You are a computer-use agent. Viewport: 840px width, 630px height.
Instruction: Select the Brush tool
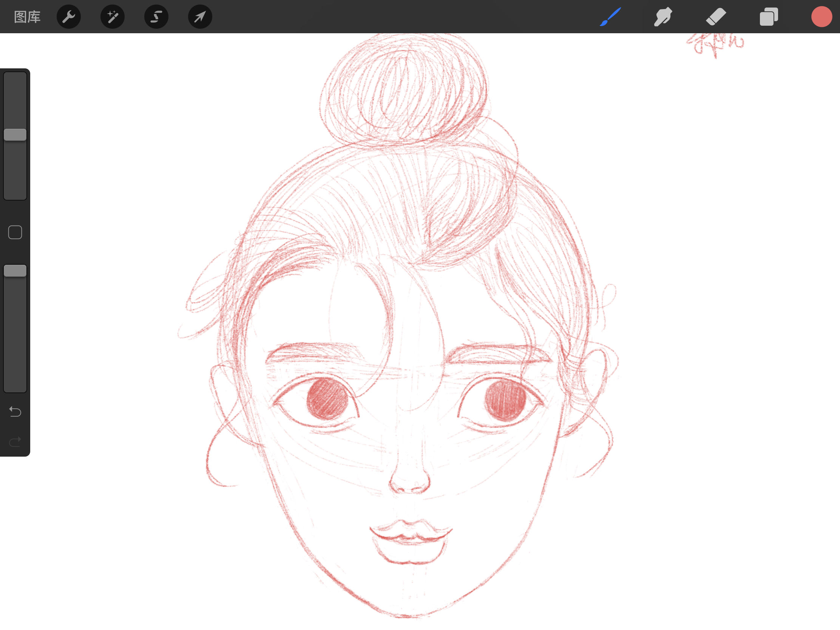point(610,17)
